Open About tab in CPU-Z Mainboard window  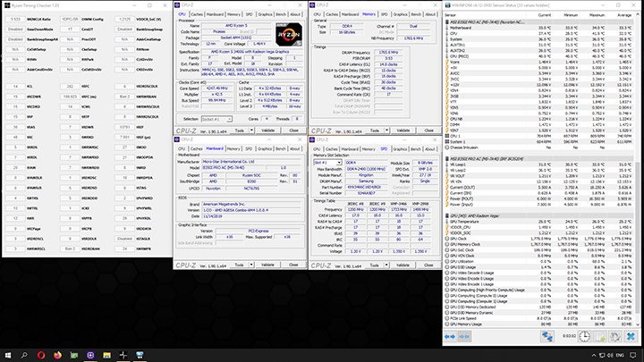point(295,149)
